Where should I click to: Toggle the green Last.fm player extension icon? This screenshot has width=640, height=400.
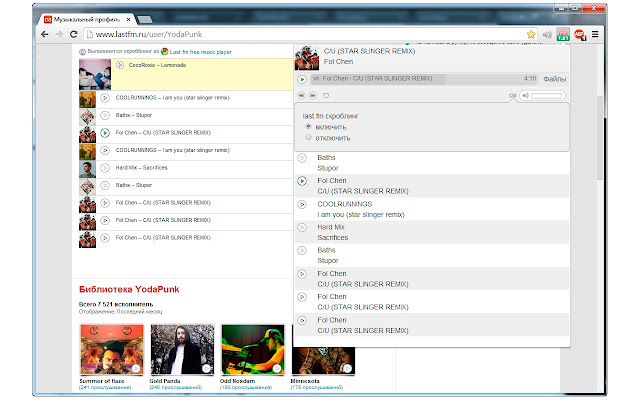pos(563,35)
